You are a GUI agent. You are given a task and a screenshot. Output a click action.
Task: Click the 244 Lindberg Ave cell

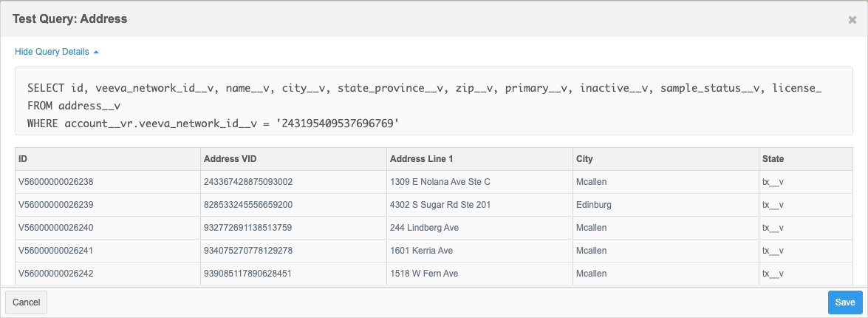[x=424, y=228]
